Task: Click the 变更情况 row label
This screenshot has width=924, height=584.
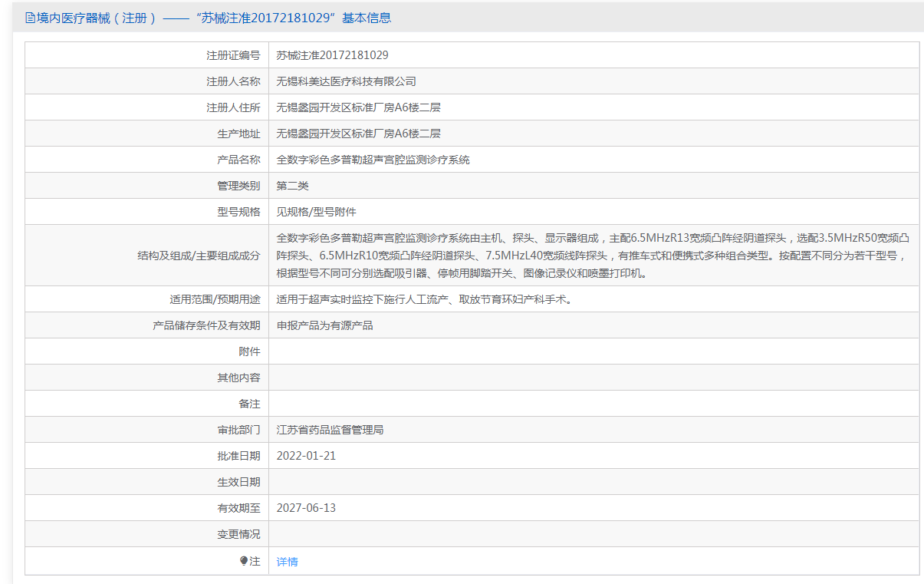Action: [x=238, y=534]
